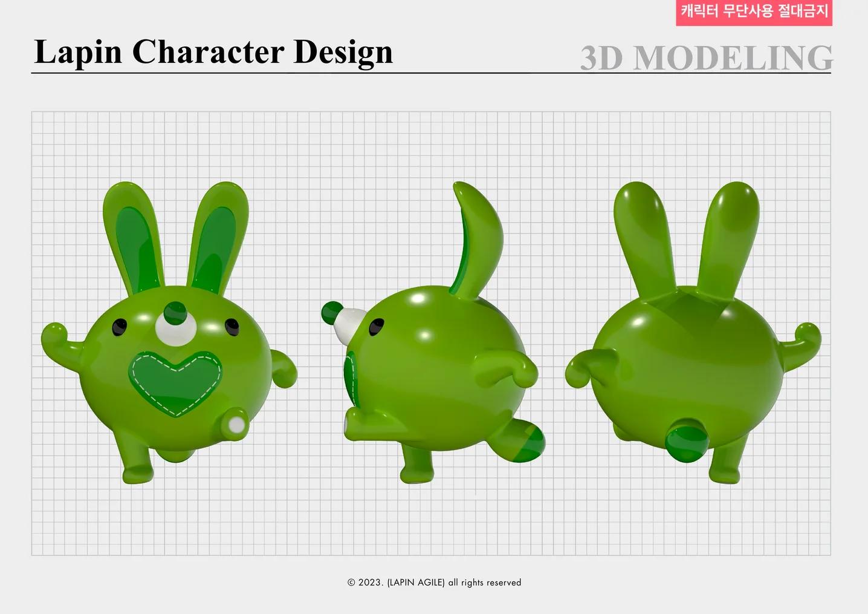Click the '3D MODELING' heading

tap(706, 59)
